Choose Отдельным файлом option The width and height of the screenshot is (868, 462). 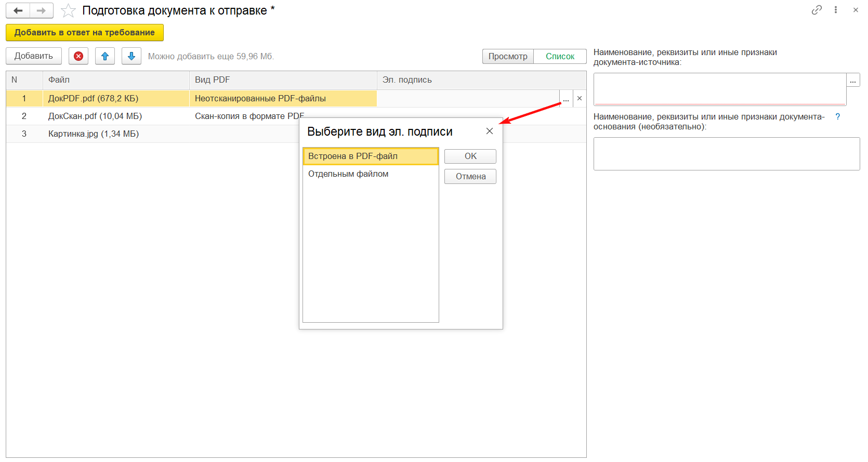(x=371, y=174)
